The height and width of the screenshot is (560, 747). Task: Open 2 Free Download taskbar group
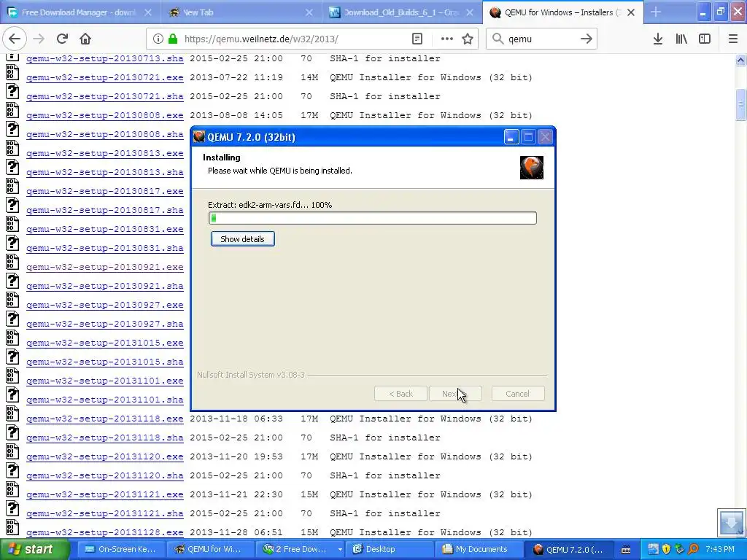298,550
